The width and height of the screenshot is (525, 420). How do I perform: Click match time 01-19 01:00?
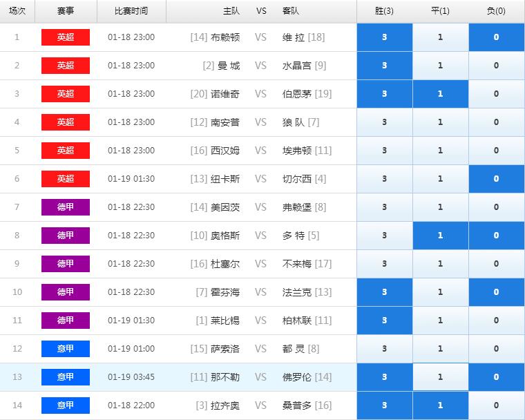coord(131,348)
